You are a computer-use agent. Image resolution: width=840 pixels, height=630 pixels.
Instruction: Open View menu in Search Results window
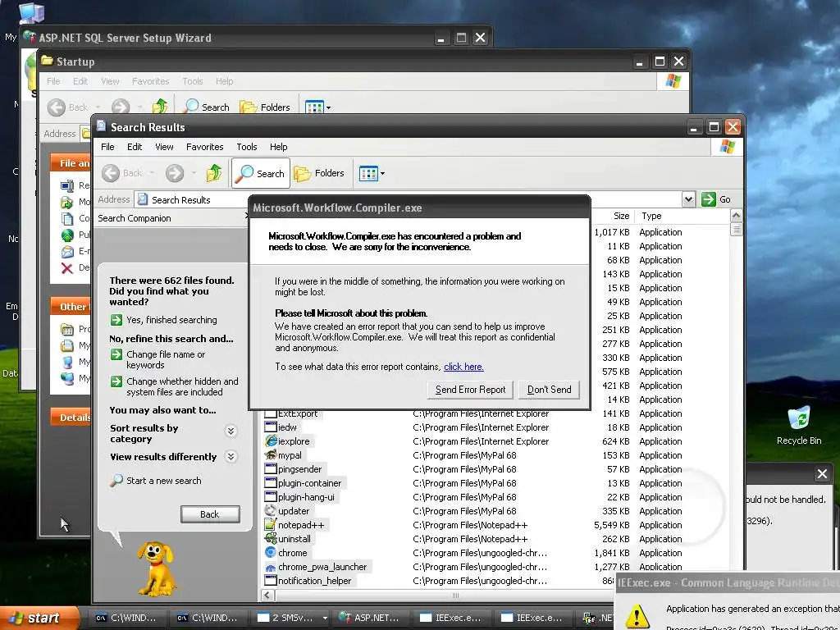164,147
